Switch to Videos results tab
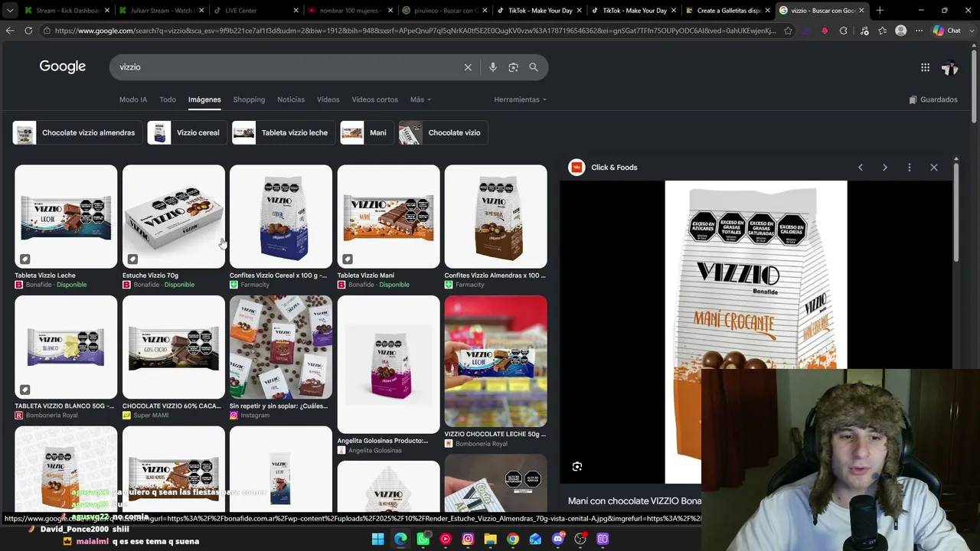Viewport: 980px width, 551px height. click(328, 99)
